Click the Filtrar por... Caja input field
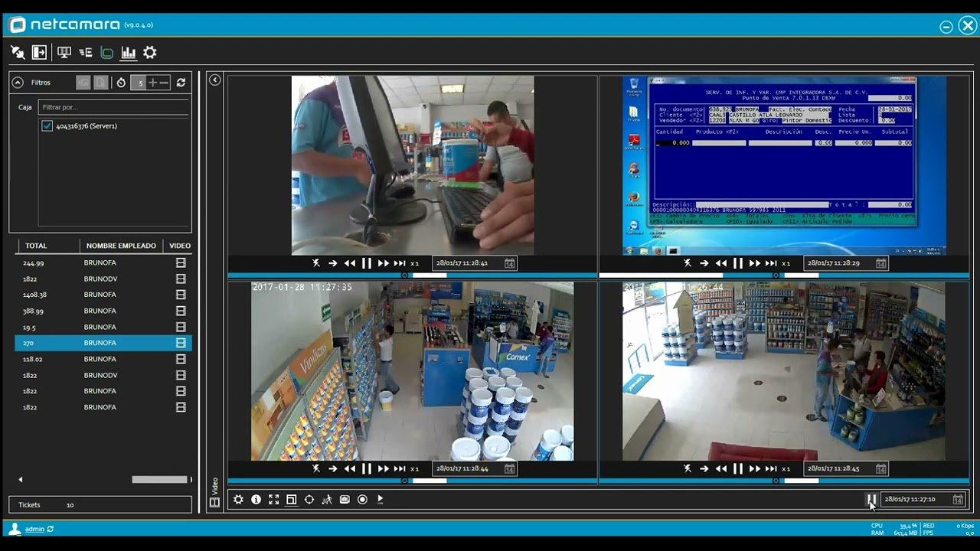 point(113,107)
